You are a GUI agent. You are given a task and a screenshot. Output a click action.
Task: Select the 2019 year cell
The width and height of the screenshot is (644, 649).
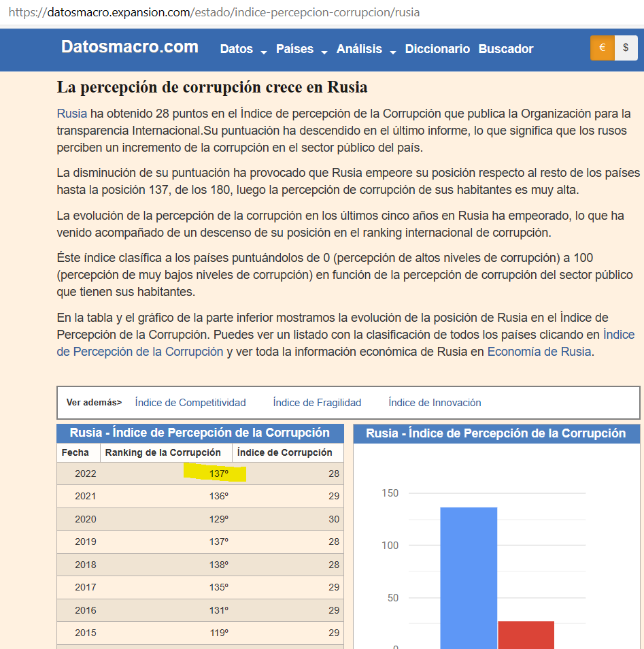85,542
